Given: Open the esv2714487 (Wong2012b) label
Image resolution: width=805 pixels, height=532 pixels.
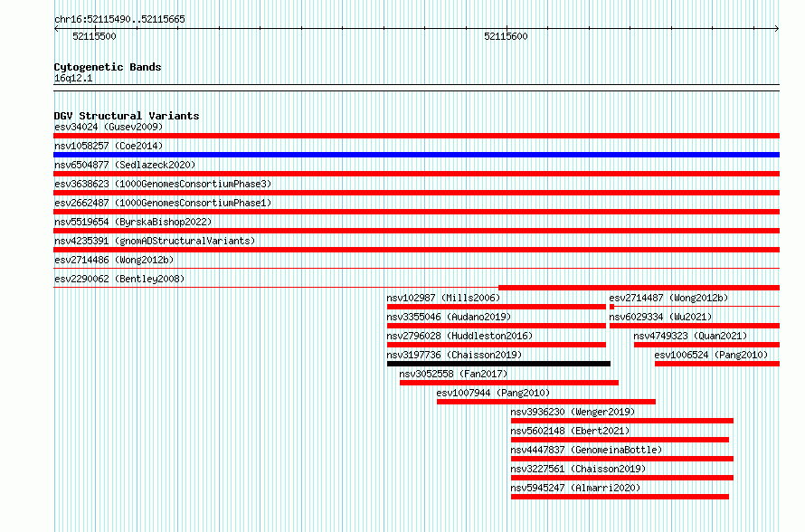Looking at the screenshot, I should (668, 298).
